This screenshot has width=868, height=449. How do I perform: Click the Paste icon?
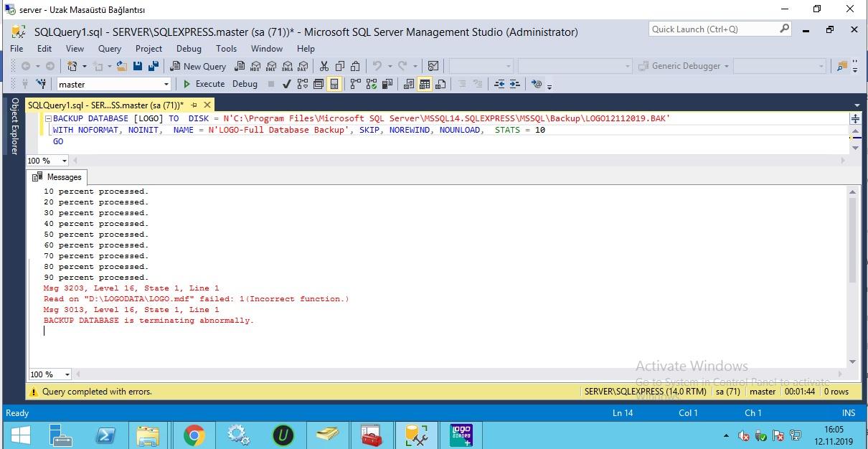[x=356, y=66]
